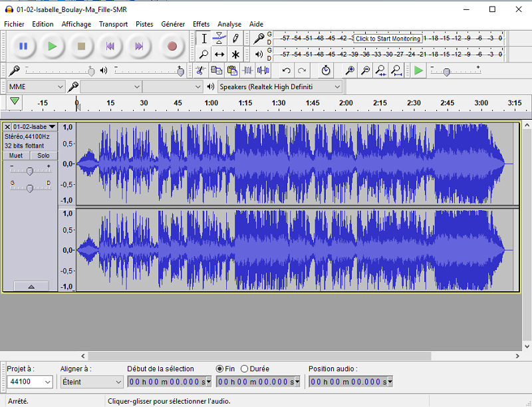Click the Cut scissors icon

pos(200,70)
